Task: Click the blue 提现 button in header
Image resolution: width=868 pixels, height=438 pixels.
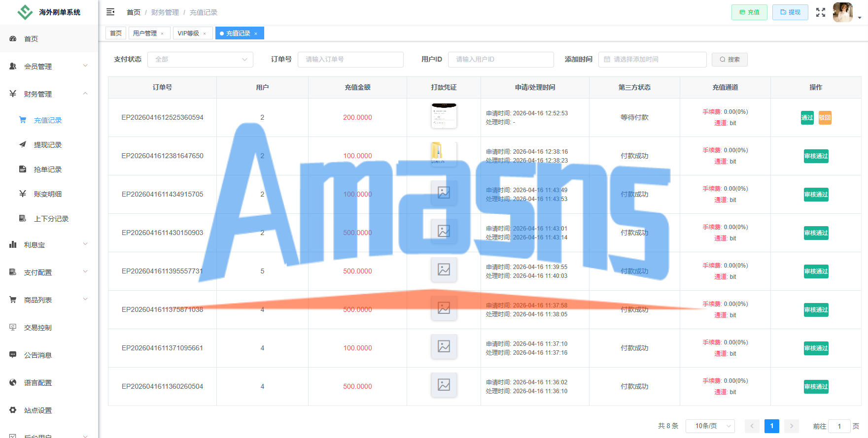Action: click(790, 12)
